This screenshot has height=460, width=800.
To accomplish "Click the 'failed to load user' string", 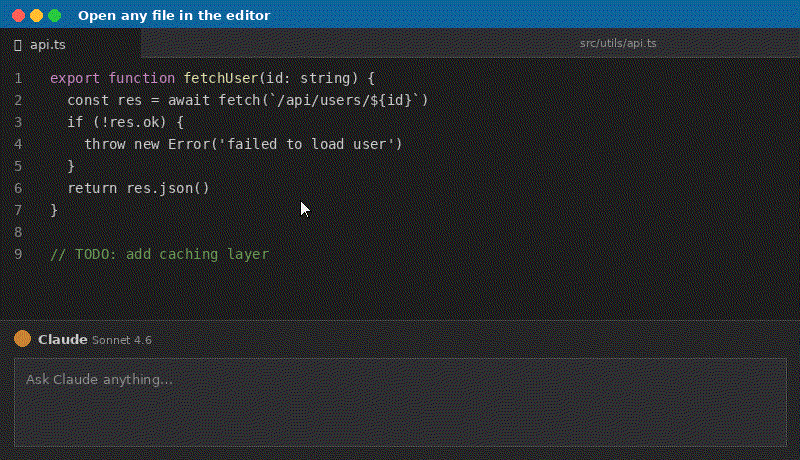I will pyautogui.click(x=307, y=144).
